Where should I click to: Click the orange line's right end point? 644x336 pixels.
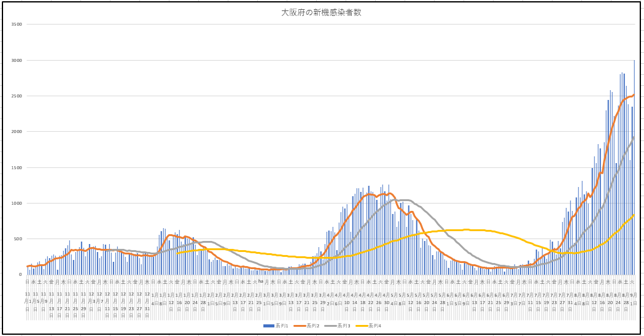[x=634, y=94]
